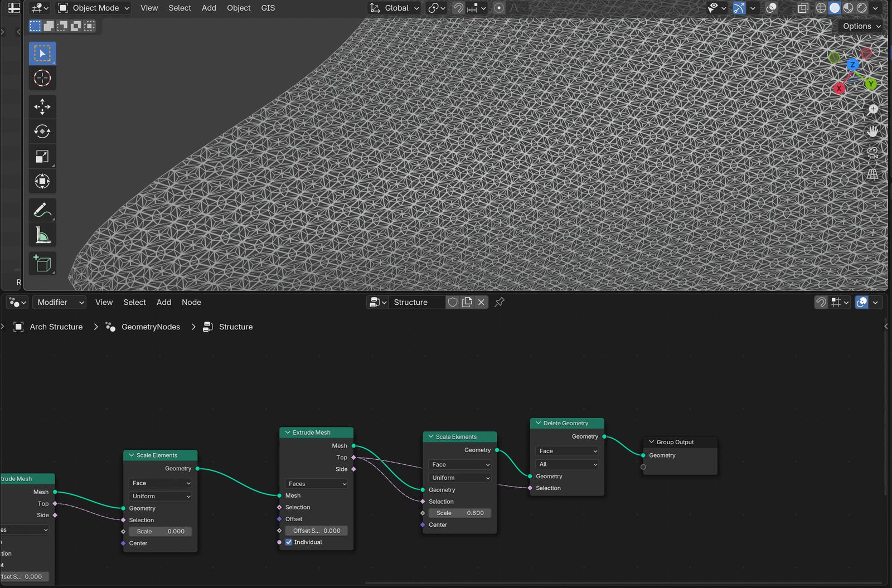This screenshot has height=588, width=892.
Task: Click the Scale 0.800 value field
Action: (x=459, y=513)
